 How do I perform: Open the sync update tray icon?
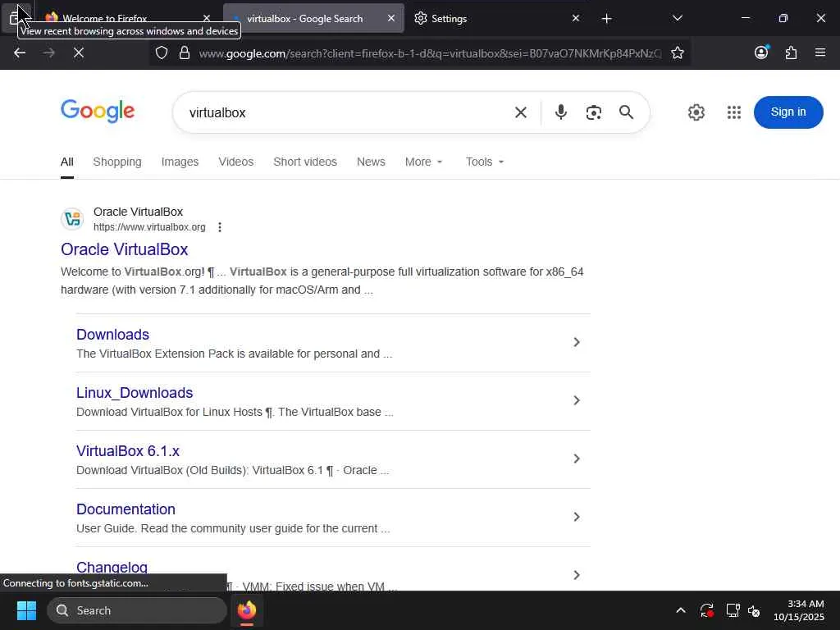(706, 610)
